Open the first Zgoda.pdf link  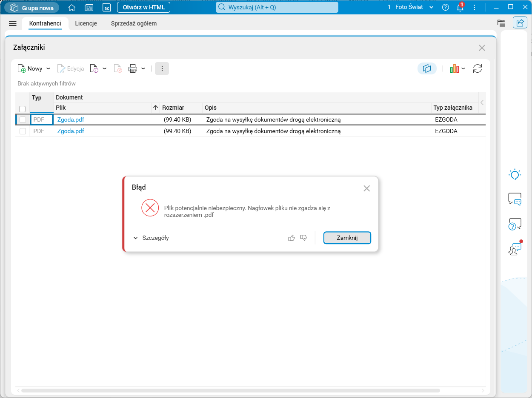coord(71,120)
